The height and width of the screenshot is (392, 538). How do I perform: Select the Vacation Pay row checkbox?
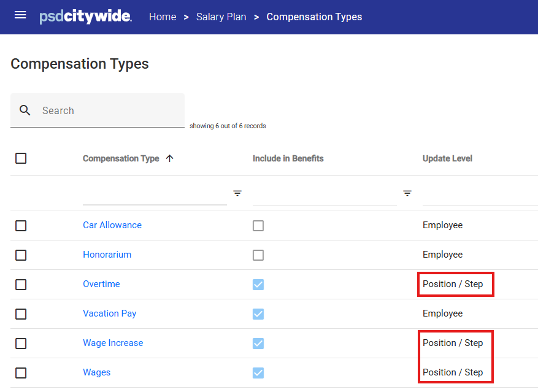(21, 314)
